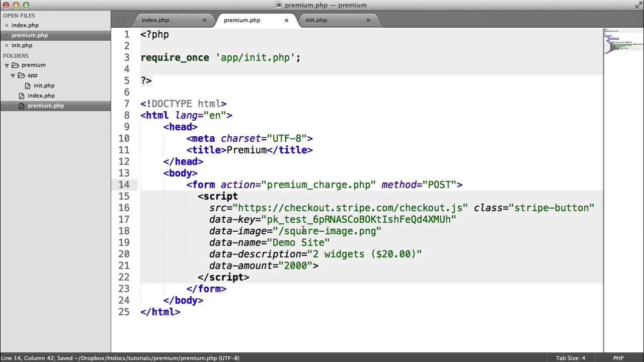The width and height of the screenshot is (644, 362).
Task: Close the index.php tab
Action: [x=204, y=20]
